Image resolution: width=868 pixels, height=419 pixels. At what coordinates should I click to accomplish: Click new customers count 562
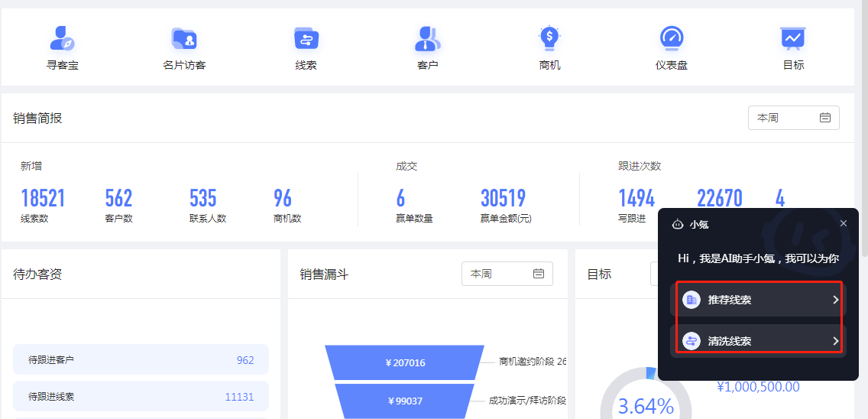tap(118, 198)
